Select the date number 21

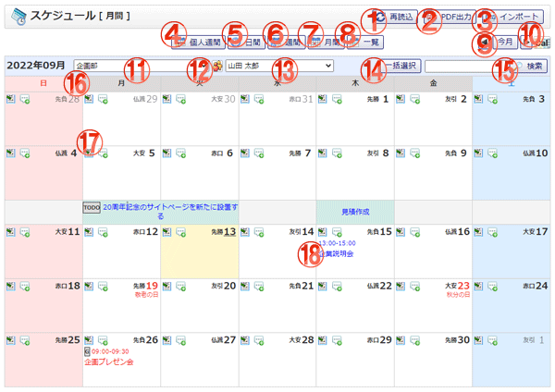point(308,286)
